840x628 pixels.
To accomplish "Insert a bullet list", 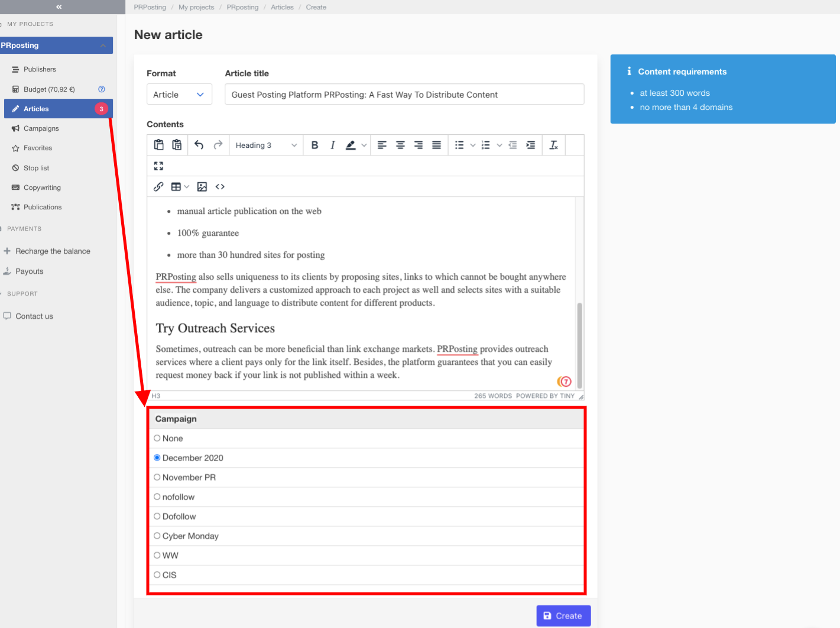I will click(459, 145).
